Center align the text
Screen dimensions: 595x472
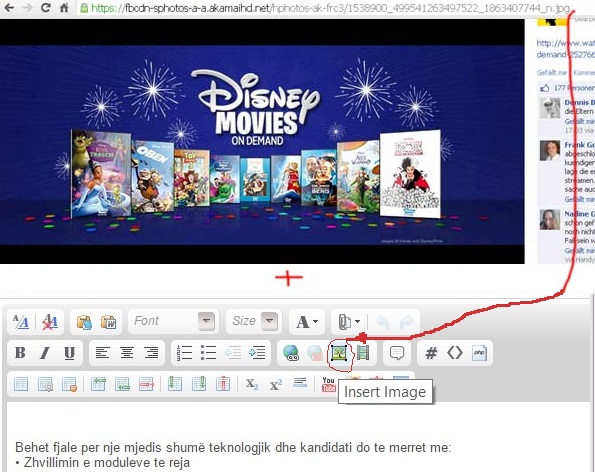[x=127, y=353]
